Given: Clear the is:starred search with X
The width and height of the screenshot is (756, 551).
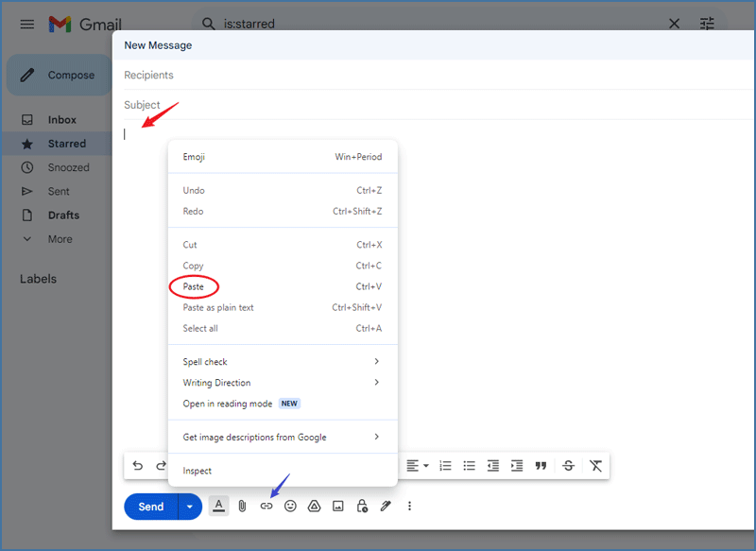Looking at the screenshot, I should pyautogui.click(x=674, y=24).
